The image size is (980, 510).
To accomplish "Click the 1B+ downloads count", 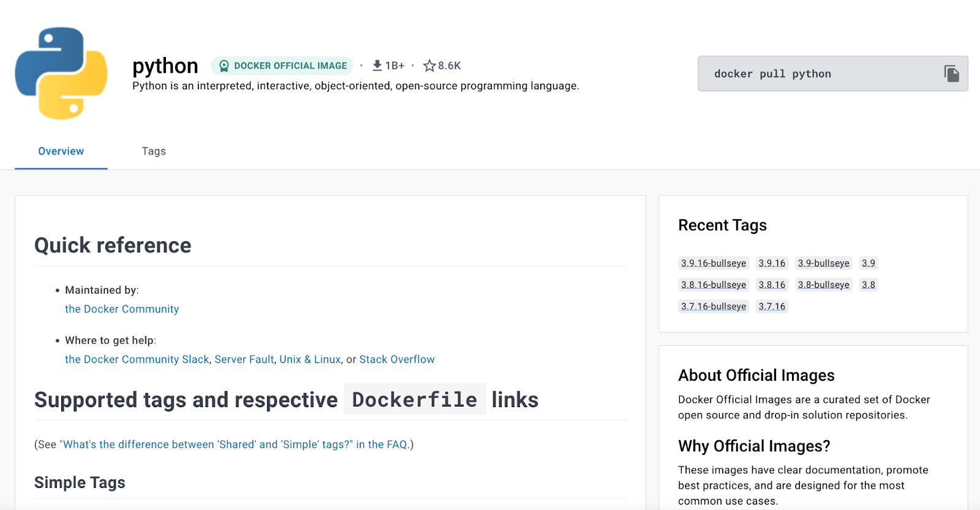I will click(x=395, y=66).
